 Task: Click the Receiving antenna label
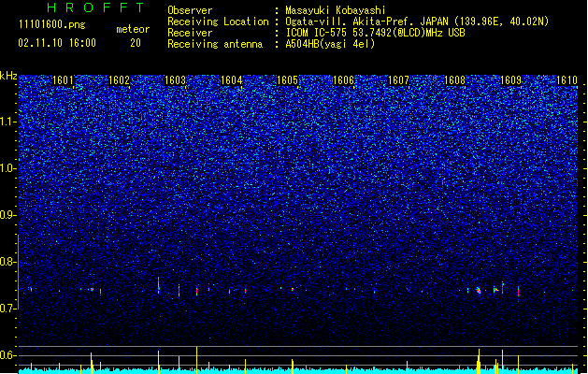(215, 44)
